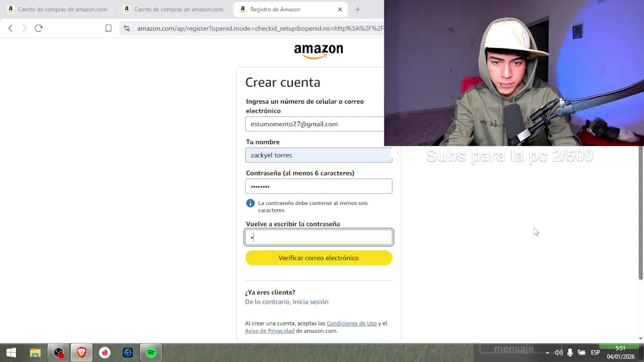
Task: Click the page vertical scrollbar
Action: [640, 213]
